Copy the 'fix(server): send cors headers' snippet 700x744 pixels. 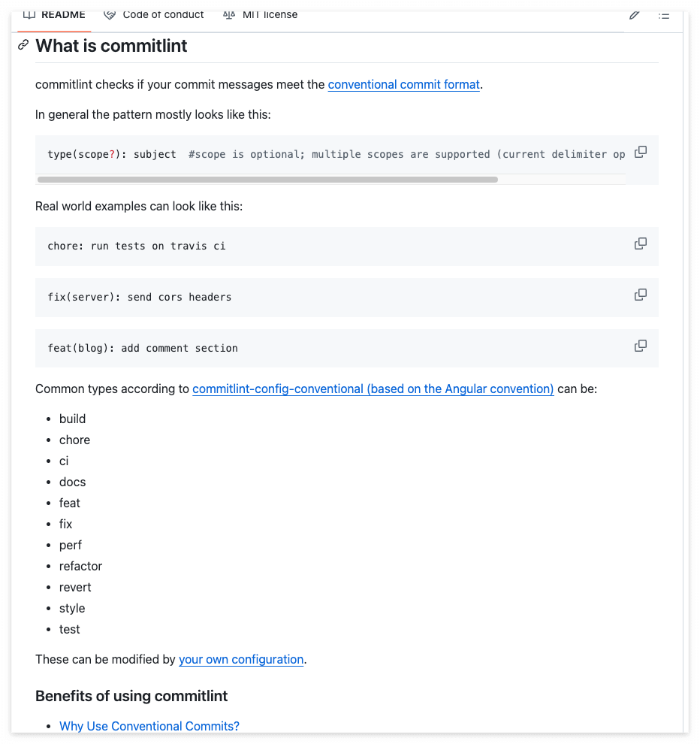[x=640, y=295]
